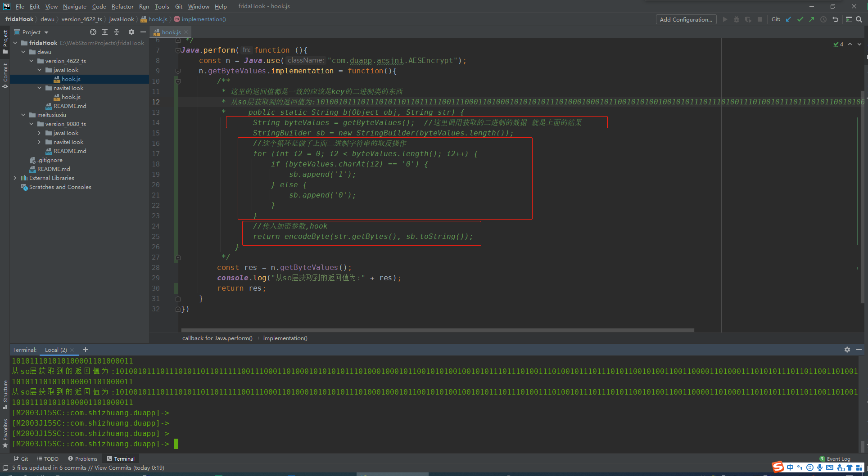The height and width of the screenshot is (476, 868).
Task: Click the horizontal editor scrollbar
Action: pyautogui.click(x=437, y=330)
